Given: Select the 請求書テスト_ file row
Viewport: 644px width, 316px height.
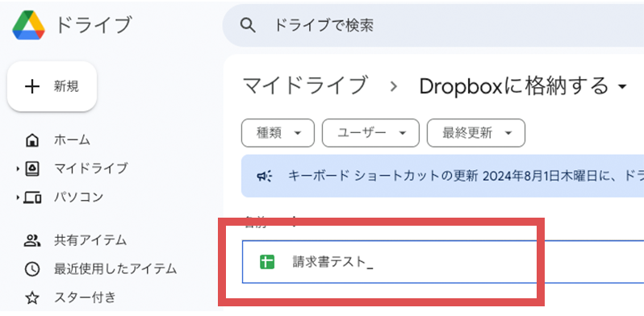Looking at the screenshot, I should point(443,262).
